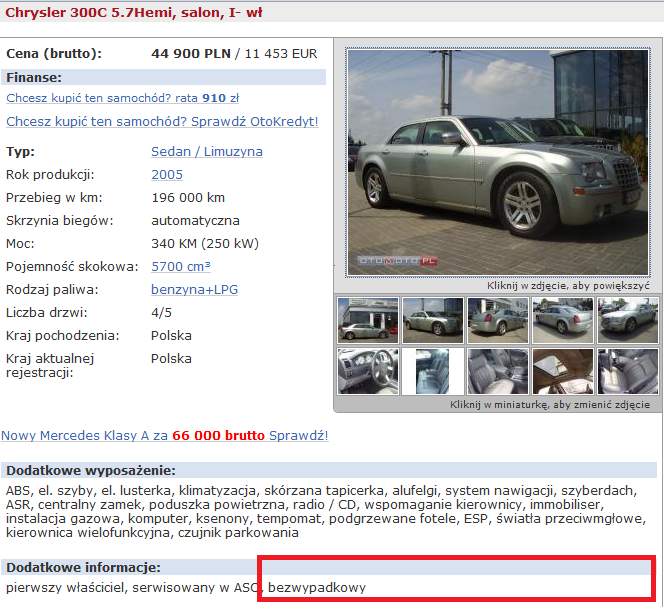664x610 pixels.
Task: Show the sunroof photo thumbnail
Action: (x=562, y=372)
